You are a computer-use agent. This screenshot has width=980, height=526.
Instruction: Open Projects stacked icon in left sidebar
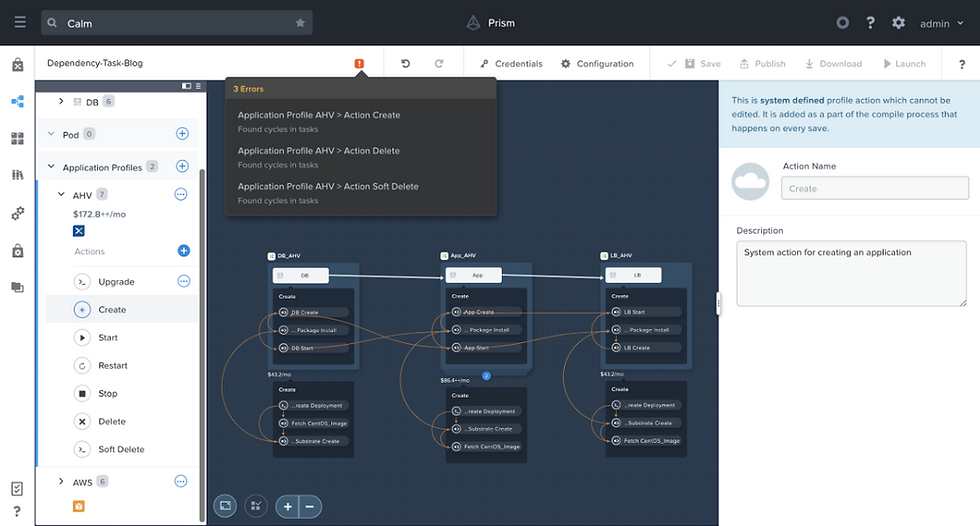click(x=18, y=287)
